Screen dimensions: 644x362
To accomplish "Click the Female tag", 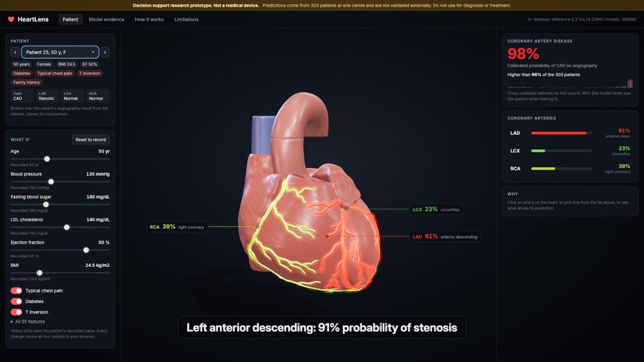I will tap(44, 64).
